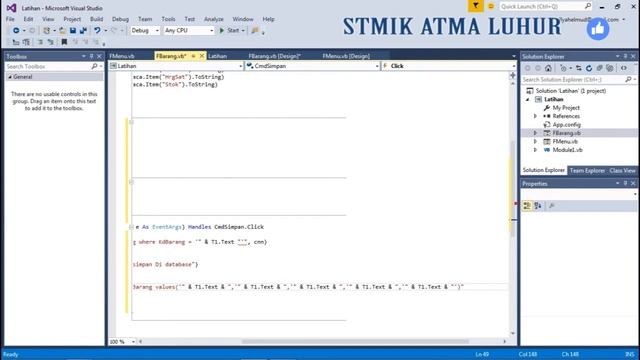The height and width of the screenshot is (360, 640).
Task: Click the feedback smiley icon
Action: pos(491,6)
